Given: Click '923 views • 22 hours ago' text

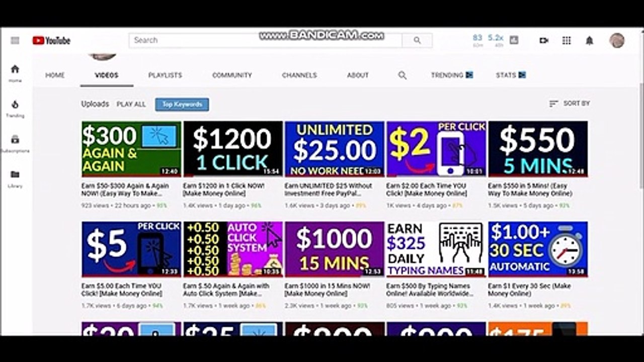Looking at the screenshot, I should (116, 206).
